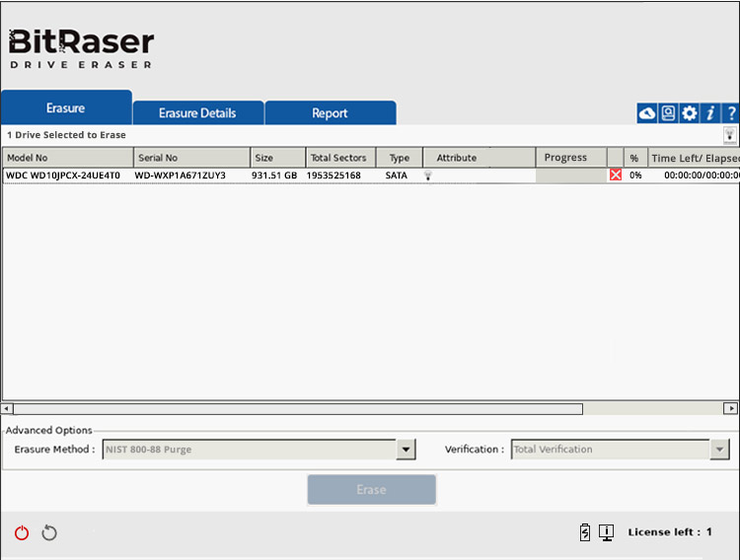
Task: Open the help question mark icon
Action: point(731,113)
